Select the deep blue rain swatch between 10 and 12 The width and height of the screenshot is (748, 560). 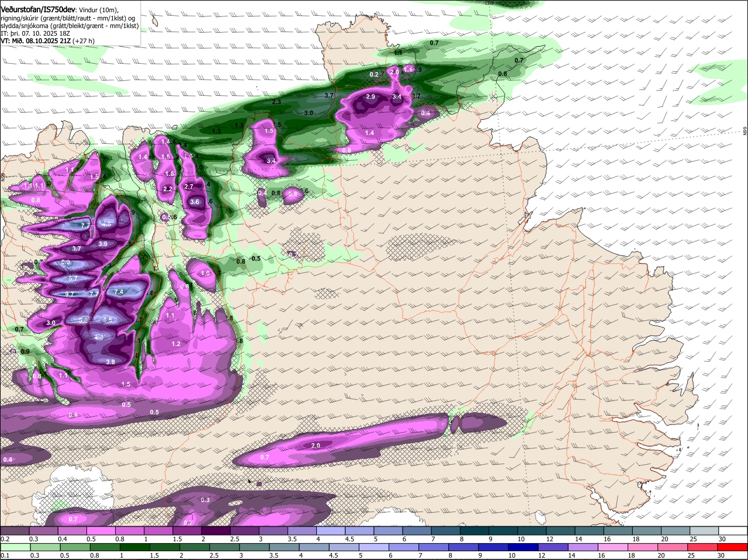coord(524,547)
